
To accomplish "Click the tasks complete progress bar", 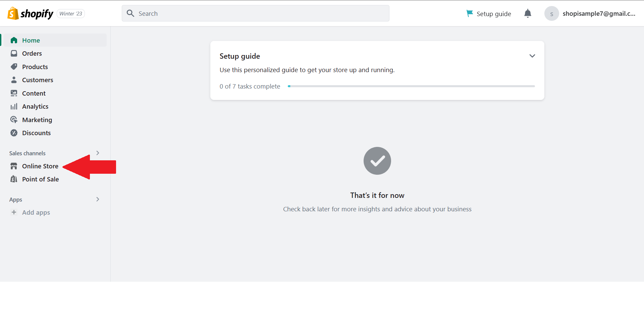I will (x=411, y=86).
